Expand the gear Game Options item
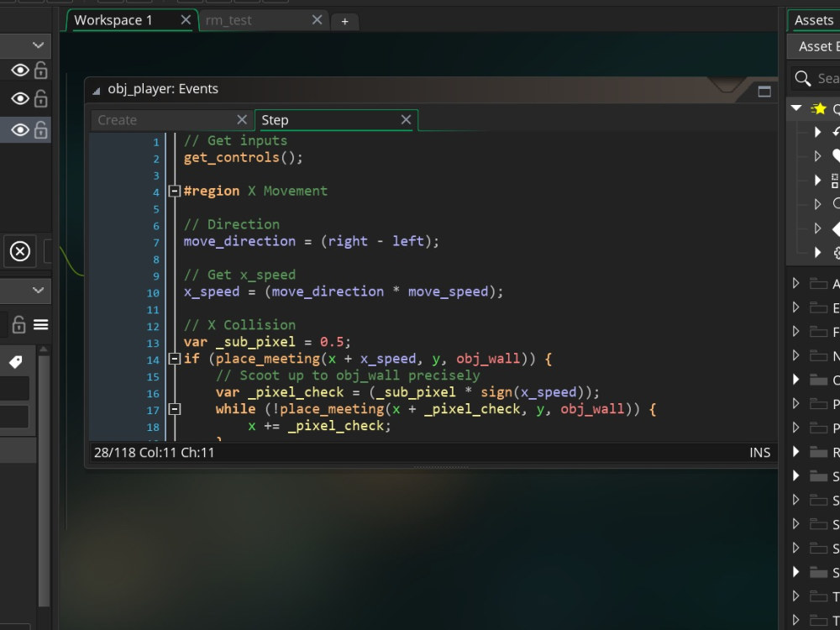The height and width of the screenshot is (630, 840). tap(817, 252)
